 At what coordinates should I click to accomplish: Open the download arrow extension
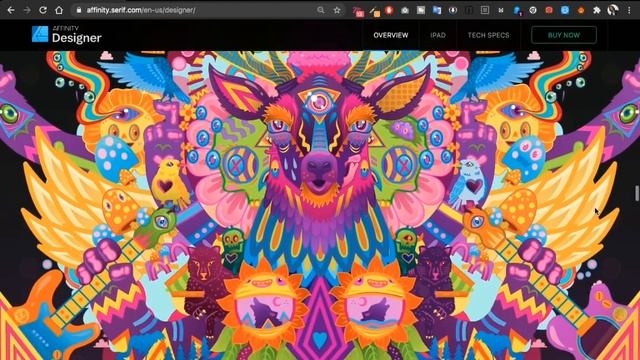coord(453,10)
